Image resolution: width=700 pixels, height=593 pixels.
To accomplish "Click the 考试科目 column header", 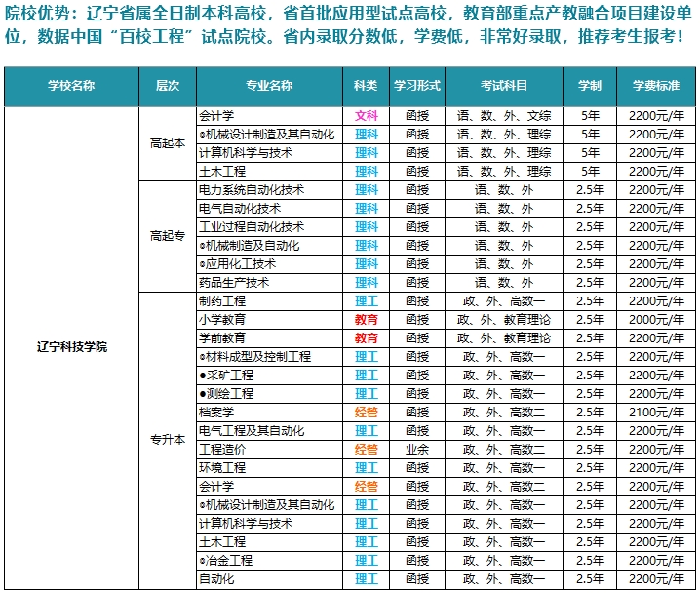I will coord(504,86).
